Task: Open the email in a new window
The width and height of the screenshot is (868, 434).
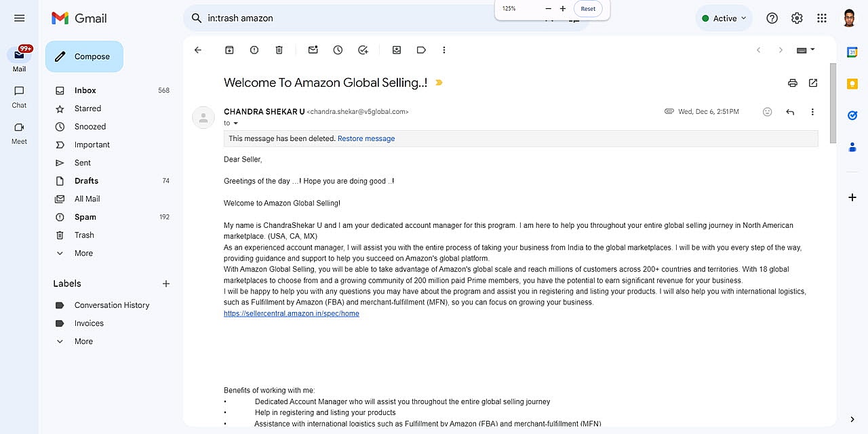Action: pos(813,83)
